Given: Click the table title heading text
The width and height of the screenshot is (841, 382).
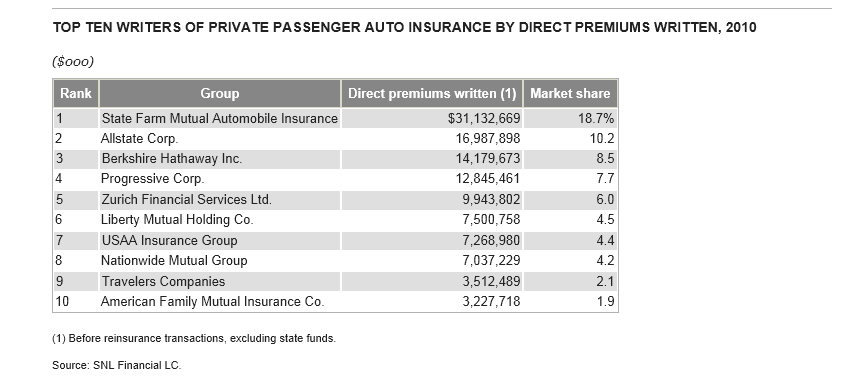Looking at the screenshot, I should pyautogui.click(x=404, y=27).
